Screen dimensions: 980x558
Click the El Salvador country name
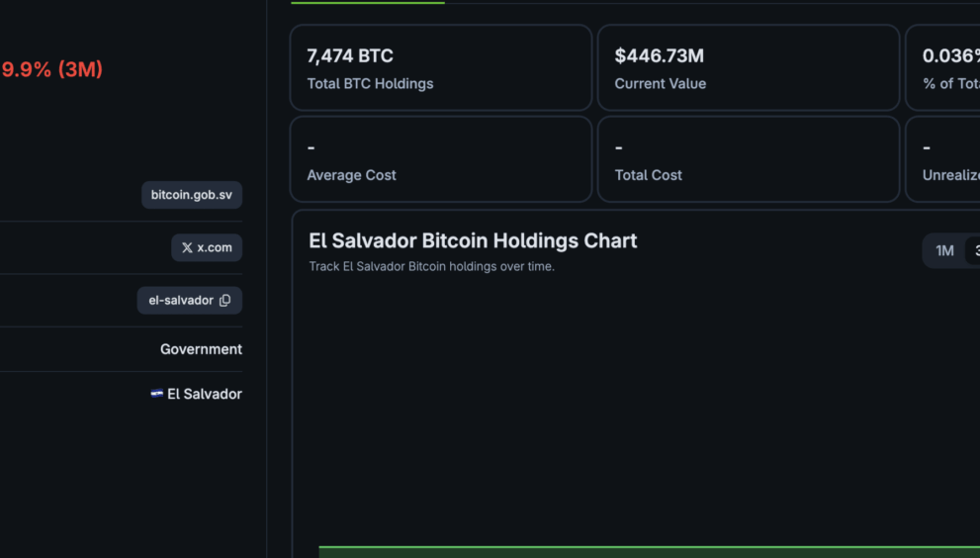[x=205, y=394]
